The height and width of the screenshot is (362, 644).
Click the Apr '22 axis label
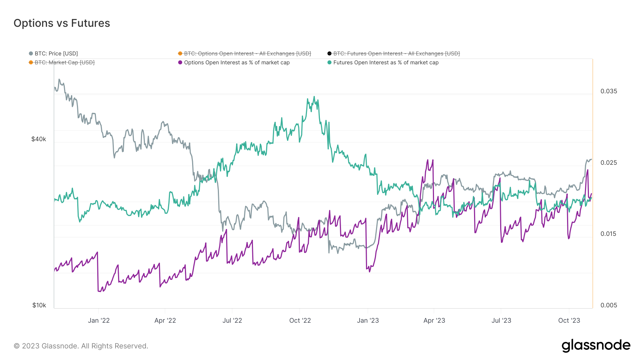[165, 321]
